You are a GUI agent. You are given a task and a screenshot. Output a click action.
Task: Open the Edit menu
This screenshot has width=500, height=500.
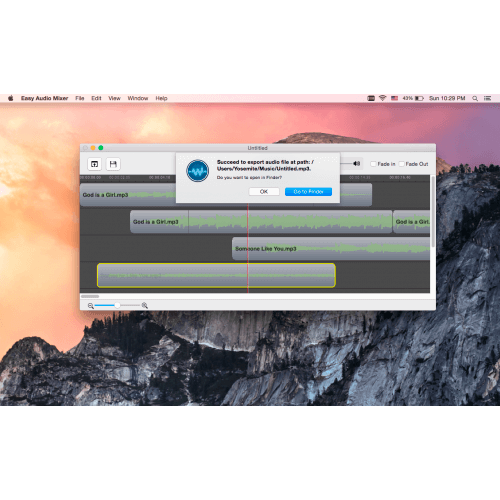96,98
